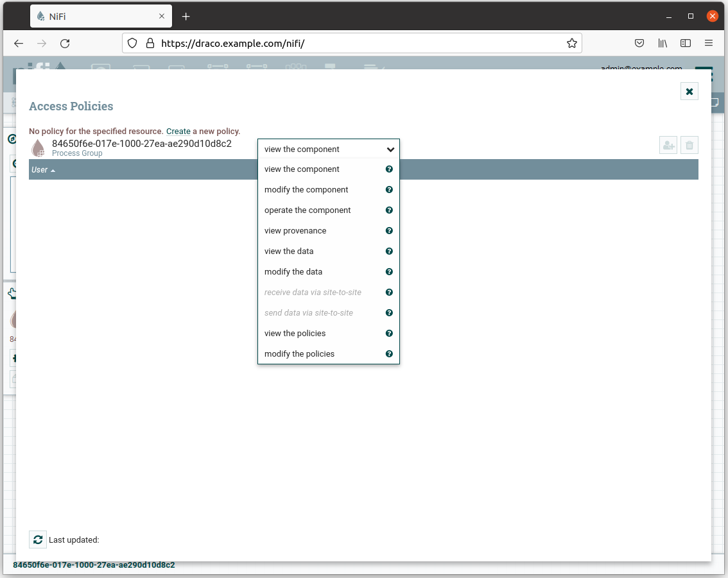Click the add user to policy icon

668,145
